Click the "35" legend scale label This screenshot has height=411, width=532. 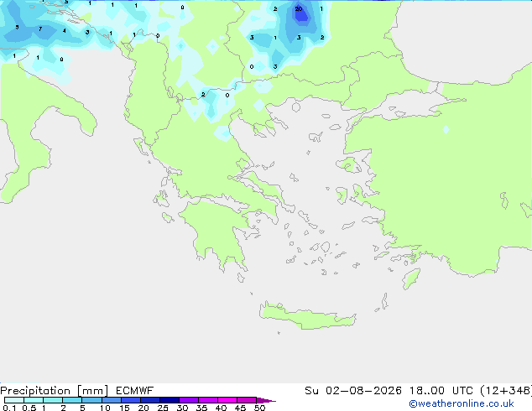tap(201, 408)
